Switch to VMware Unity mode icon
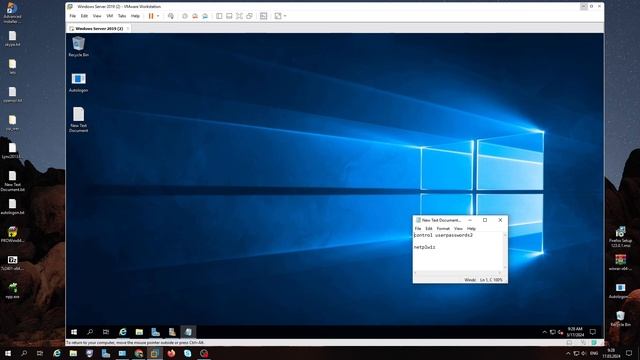Image resolution: width=640 pixels, height=360 pixels. 249,16
